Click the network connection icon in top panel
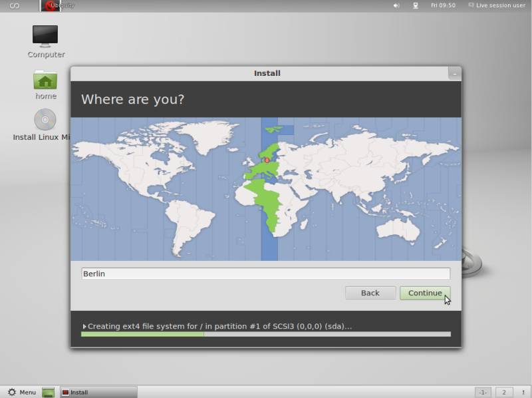Screen dimensions: 532x398 tap(415, 5)
